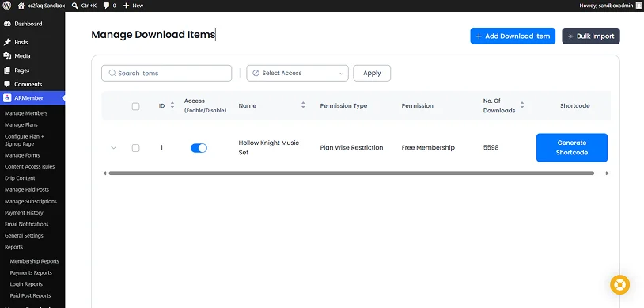Open the comments bubble icon in admin bar
Viewport: 644px width, 308px height.
click(x=106, y=6)
